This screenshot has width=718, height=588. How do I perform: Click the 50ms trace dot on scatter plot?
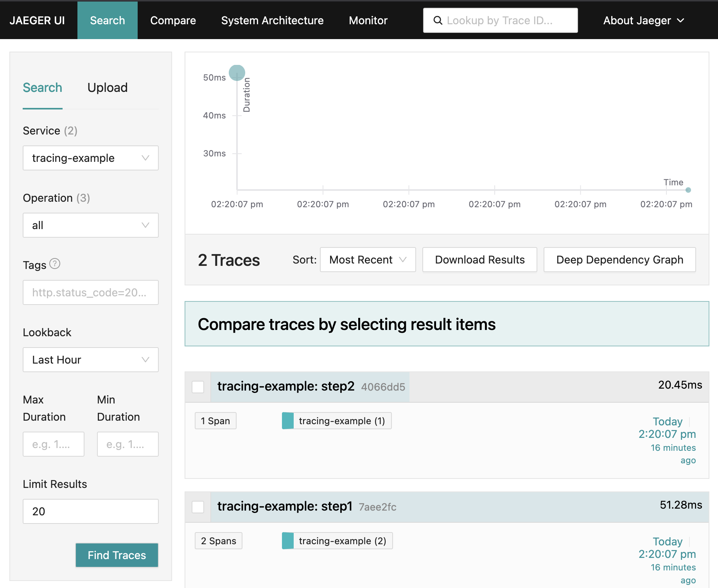(x=237, y=73)
